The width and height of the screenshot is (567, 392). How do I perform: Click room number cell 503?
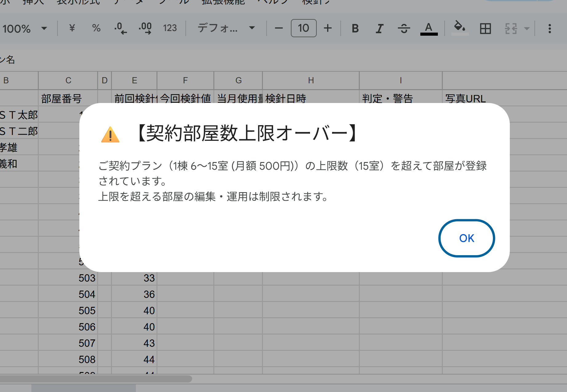coord(68,278)
